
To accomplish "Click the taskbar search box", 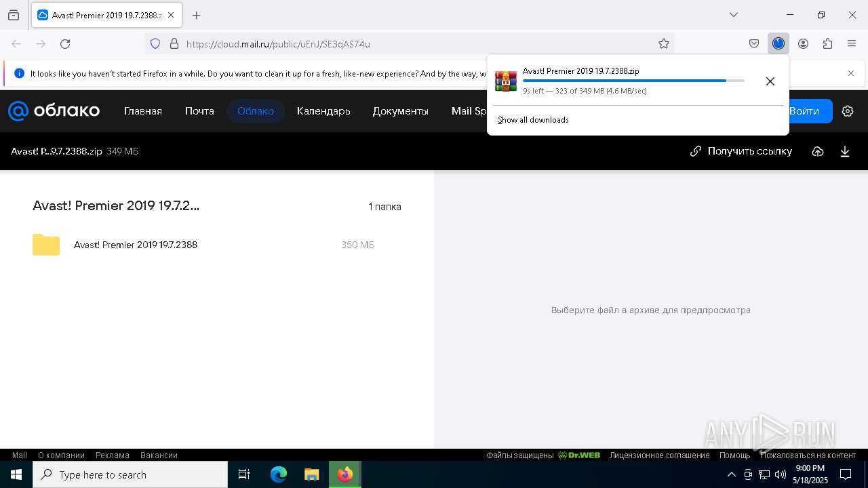I will 130,474.
